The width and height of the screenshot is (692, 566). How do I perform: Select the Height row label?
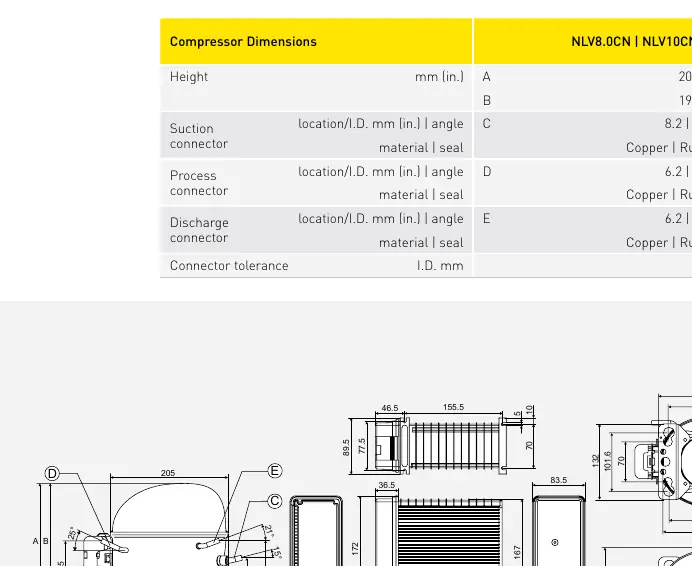(x=189, y=77)
